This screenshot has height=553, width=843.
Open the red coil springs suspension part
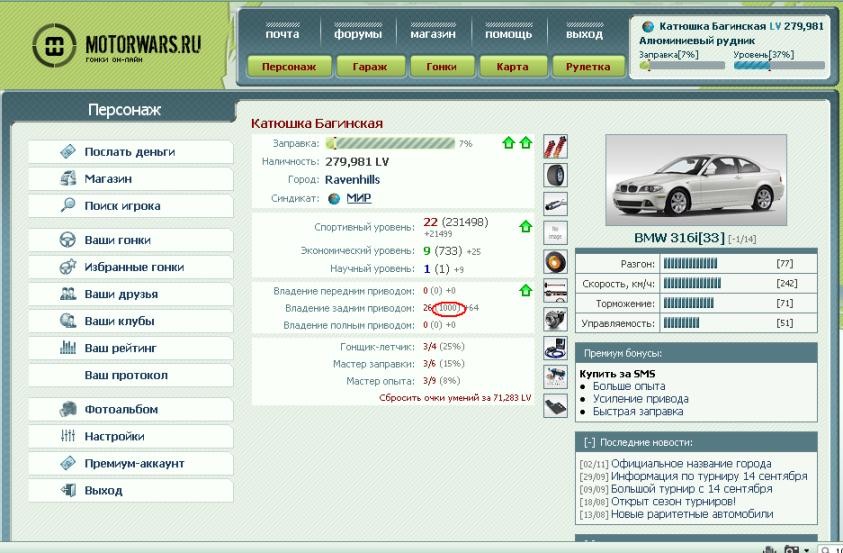pyautogui.click(x=555, y=147)
